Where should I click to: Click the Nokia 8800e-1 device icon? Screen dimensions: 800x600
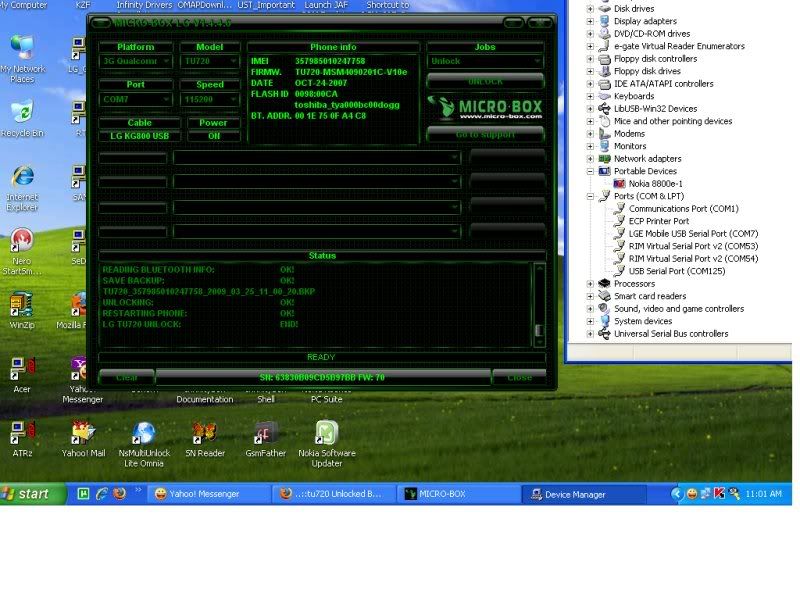(619, 184)
